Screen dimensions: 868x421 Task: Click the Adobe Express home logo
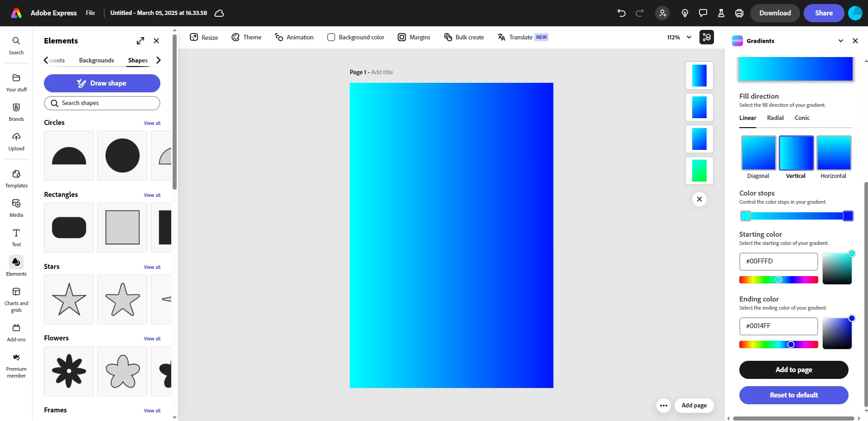(16, 13)
